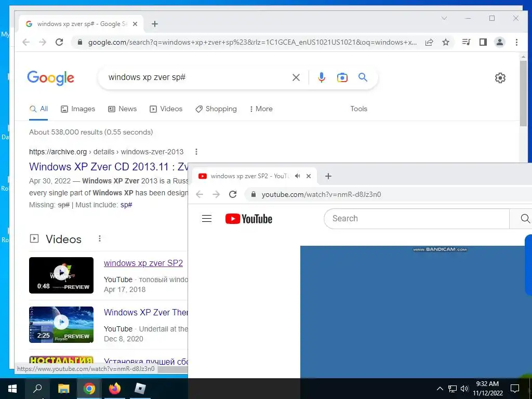The image size is (532, 399).
Task: Bookmark the Google search page with the star
Action: [x=446, y=42]
